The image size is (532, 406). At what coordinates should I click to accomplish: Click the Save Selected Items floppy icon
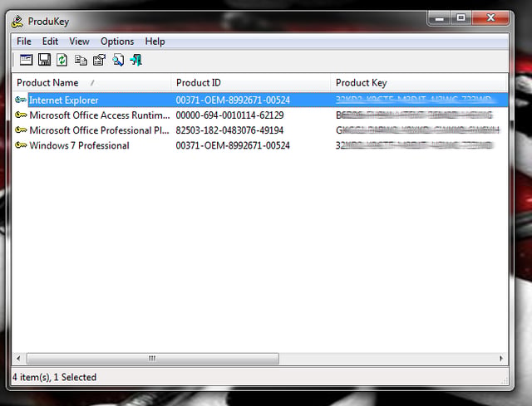point(44,60)
